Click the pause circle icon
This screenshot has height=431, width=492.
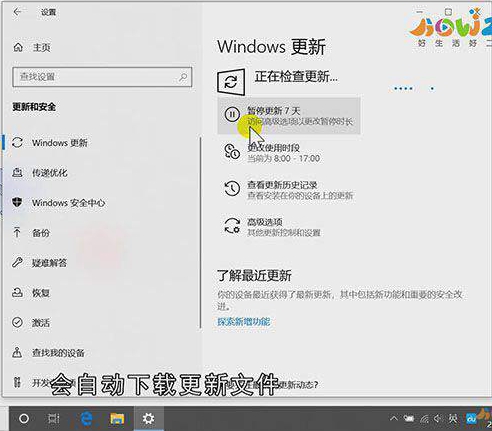[x=232, y=114]
